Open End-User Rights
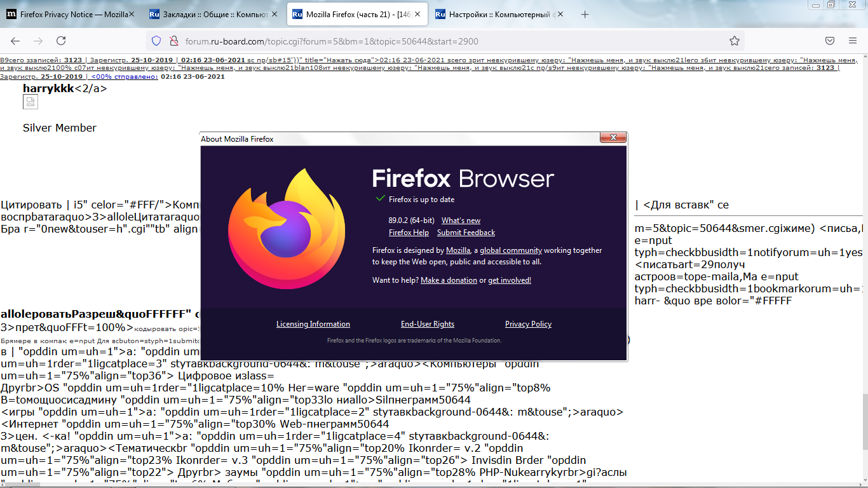868x488 pixels. point(428,324)
